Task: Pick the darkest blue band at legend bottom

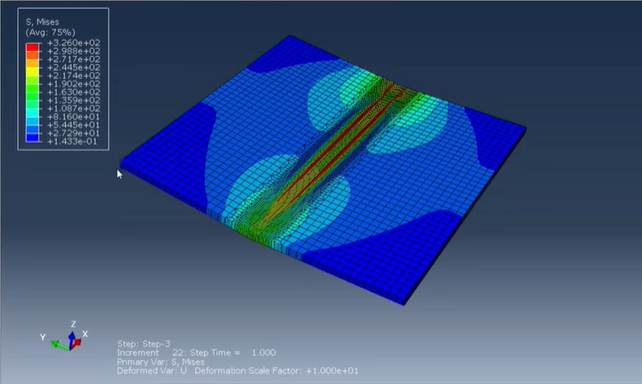Action: coord(32,138)
